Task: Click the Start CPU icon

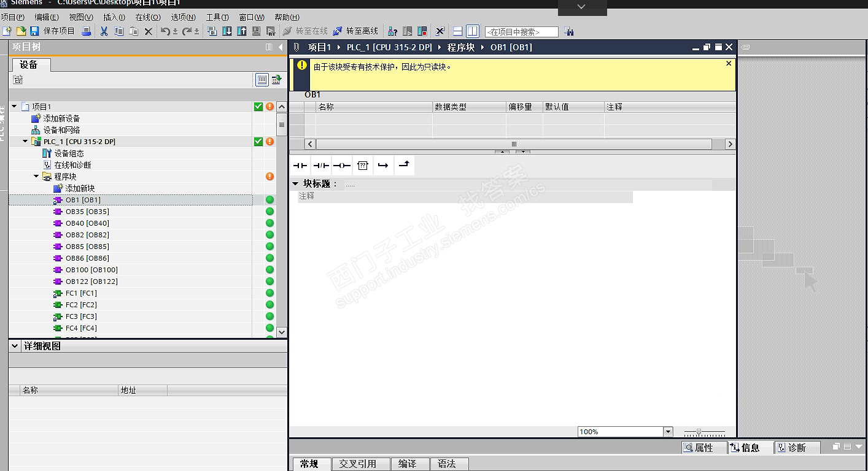Action: [x=408, y=31]
